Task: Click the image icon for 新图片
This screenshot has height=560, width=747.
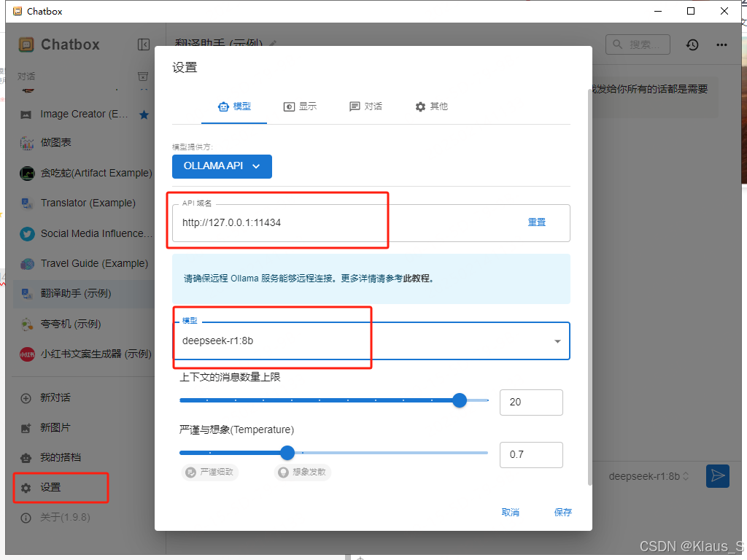Action: click(26, 428)
